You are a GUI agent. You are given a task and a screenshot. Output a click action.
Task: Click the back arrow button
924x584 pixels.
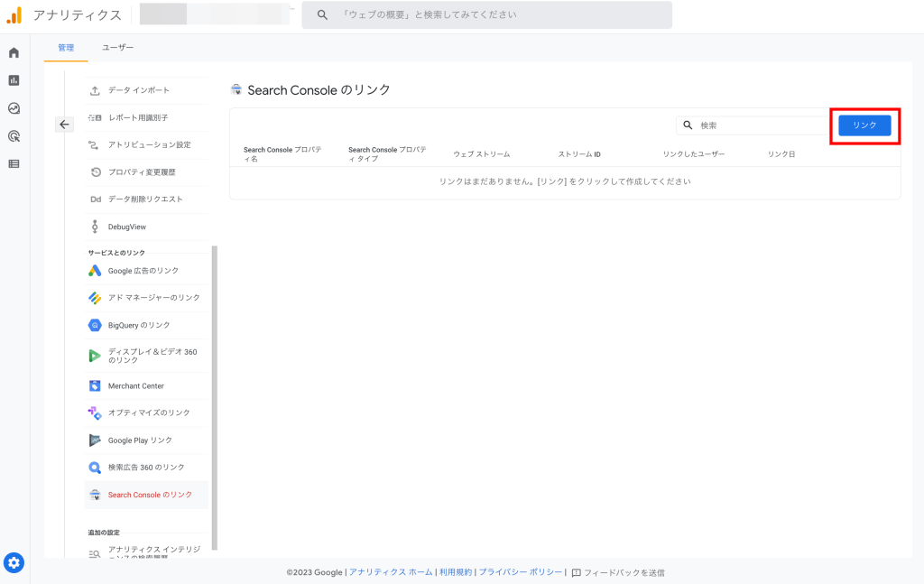[64, 125]
